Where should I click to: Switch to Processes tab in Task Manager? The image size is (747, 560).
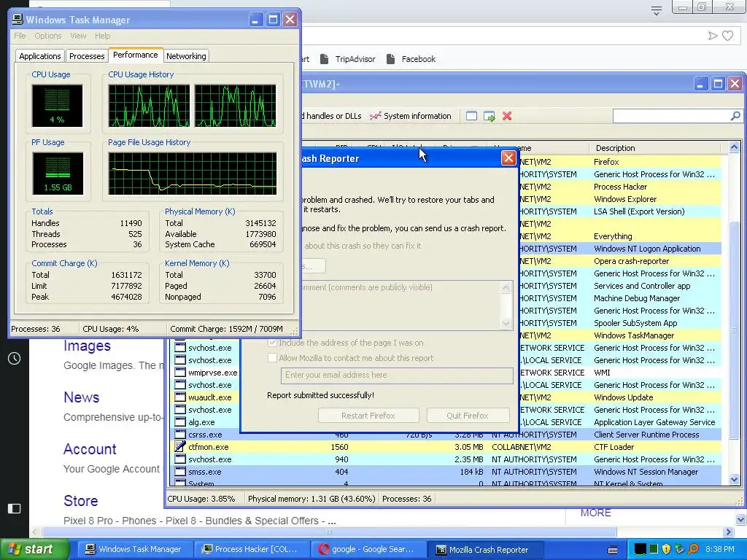coord(87,56)
